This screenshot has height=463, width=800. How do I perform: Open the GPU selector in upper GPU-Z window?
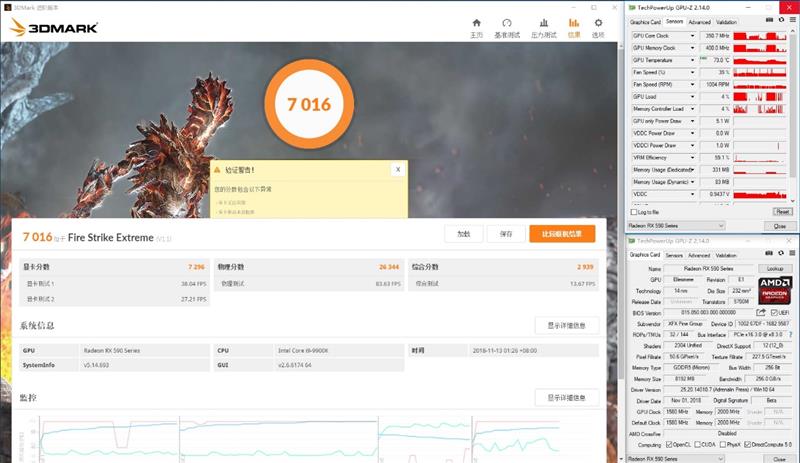[676, 226]
